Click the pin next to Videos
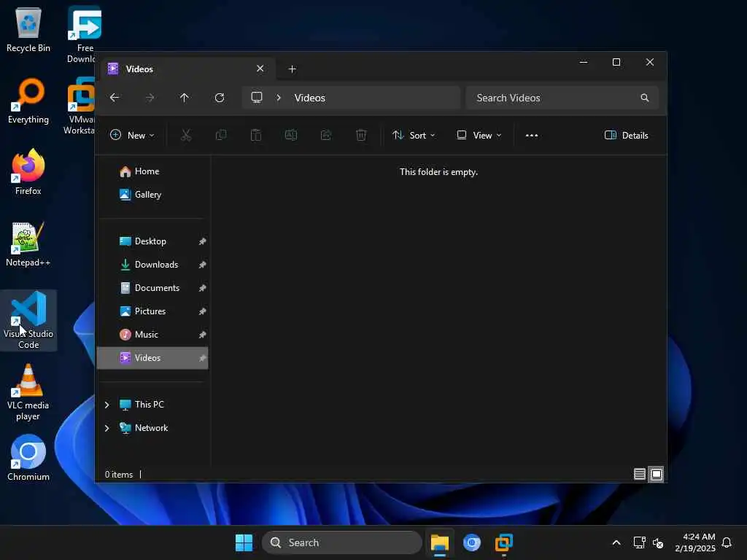747x560 pixels. coord(203,358)
